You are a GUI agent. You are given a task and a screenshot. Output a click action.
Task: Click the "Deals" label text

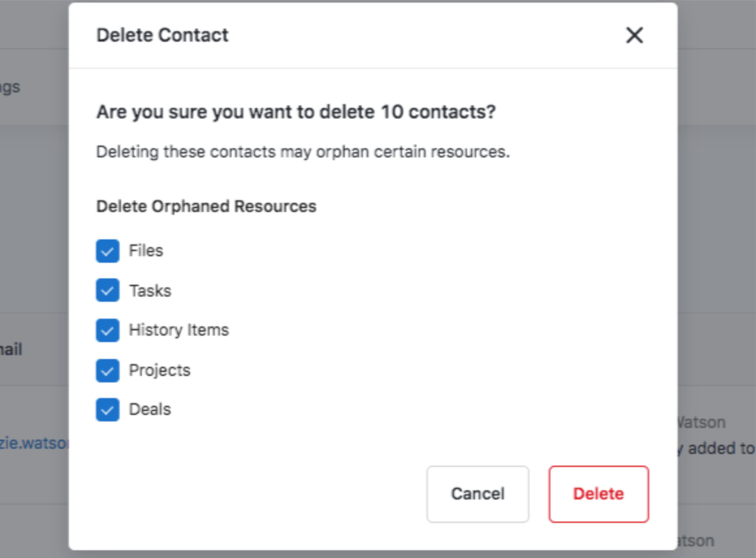[150, 410]
